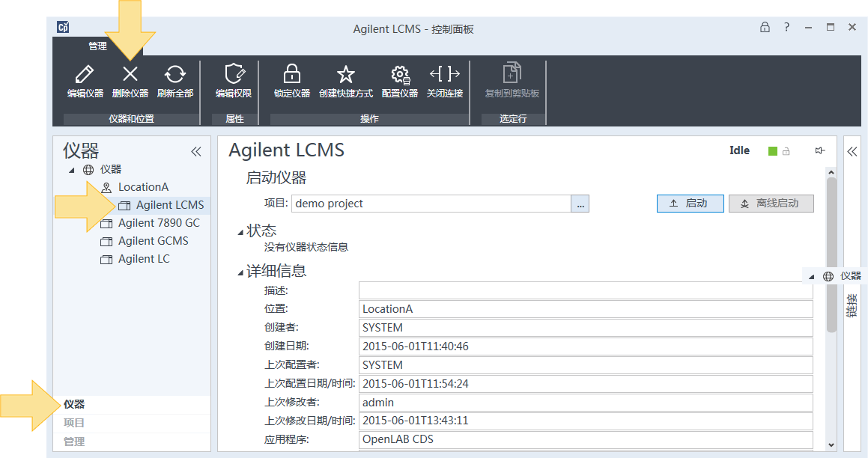
Task: Refresh all with the 刷新全部 icon
Action: click(x=175, y=74)
